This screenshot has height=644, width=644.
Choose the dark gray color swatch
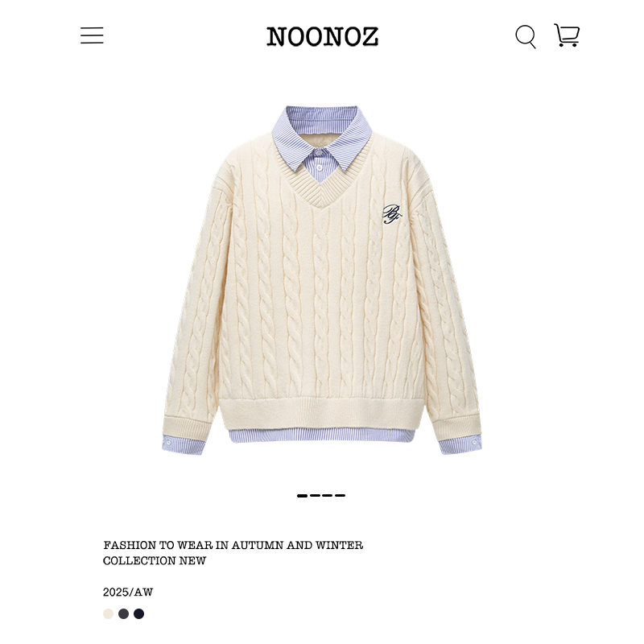point(124,613)
